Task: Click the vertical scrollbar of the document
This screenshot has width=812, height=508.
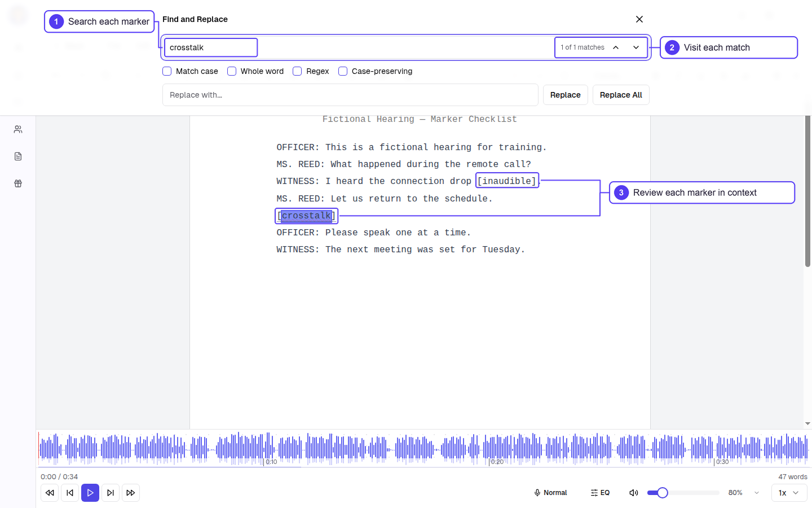Action: point(807,191)
